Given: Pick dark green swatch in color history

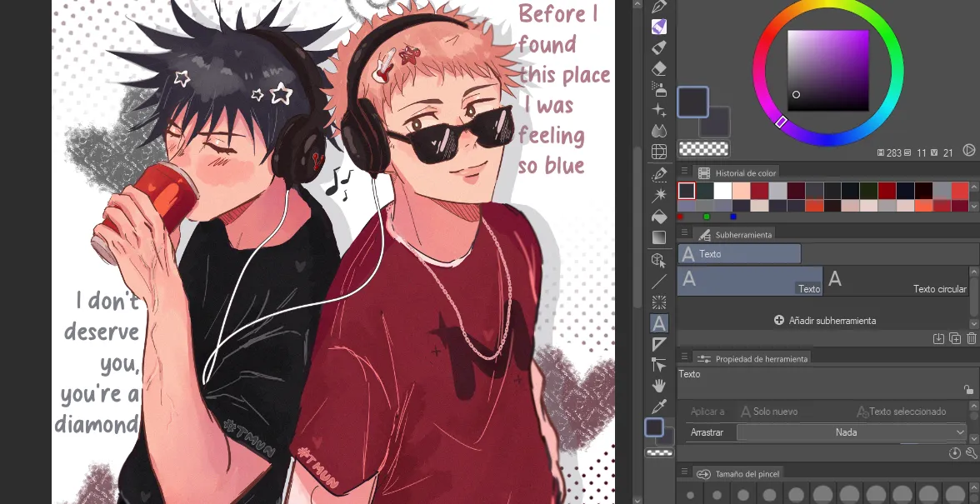Looking at the screenshot, I should (868, 191).
